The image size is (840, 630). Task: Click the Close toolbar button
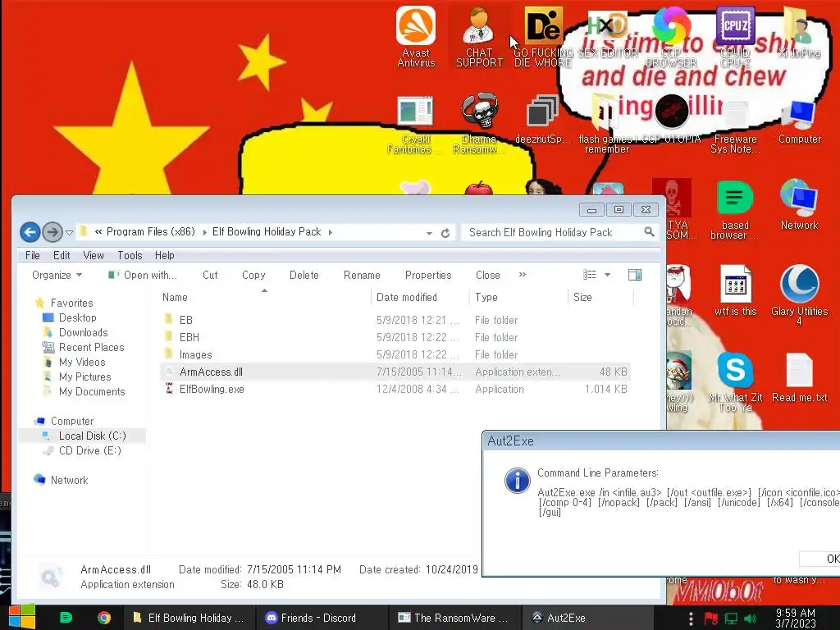tap(487, 275)
